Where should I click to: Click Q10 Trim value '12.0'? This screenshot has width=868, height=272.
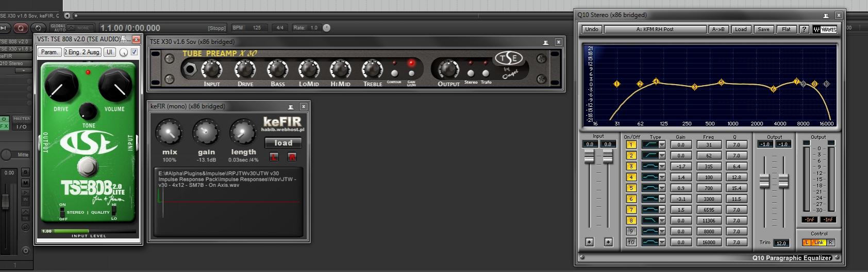coord(781,243)
